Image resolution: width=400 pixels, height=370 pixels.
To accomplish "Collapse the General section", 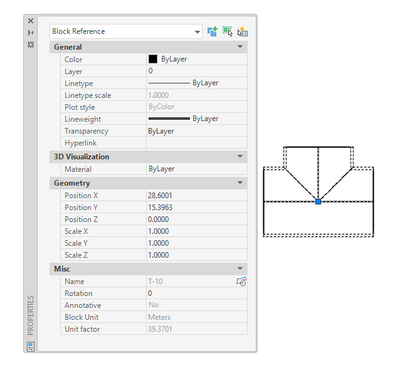I will click(240, 47).
